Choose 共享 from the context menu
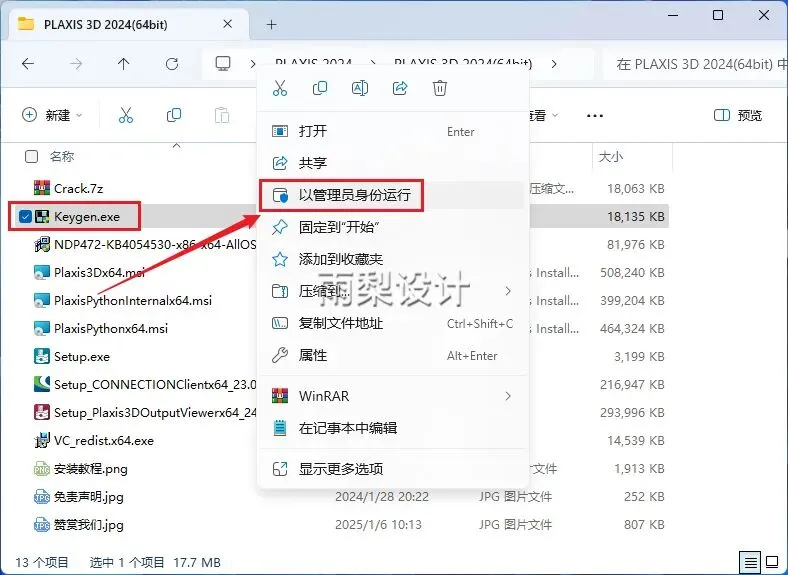The width and height of the screenshot is (788, 575). click(x=392, y=163)
